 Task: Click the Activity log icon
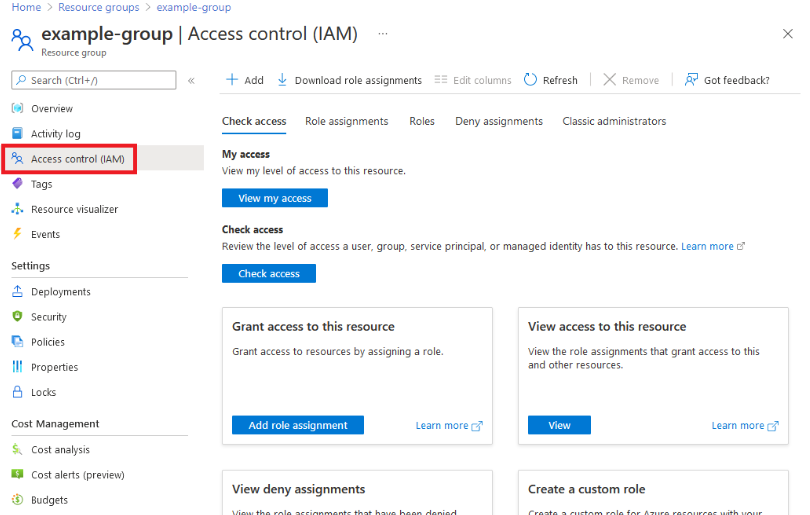pos(18,133)
